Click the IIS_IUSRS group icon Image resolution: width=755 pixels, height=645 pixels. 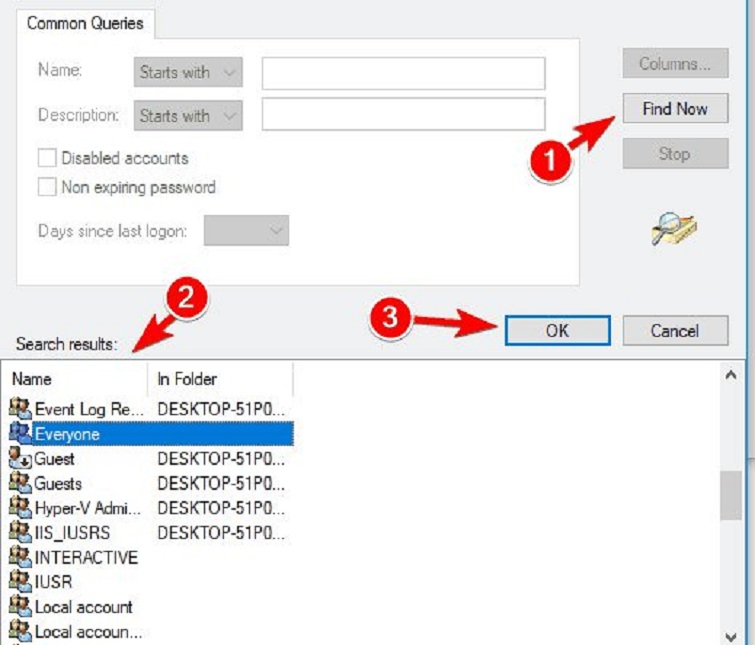20,532
